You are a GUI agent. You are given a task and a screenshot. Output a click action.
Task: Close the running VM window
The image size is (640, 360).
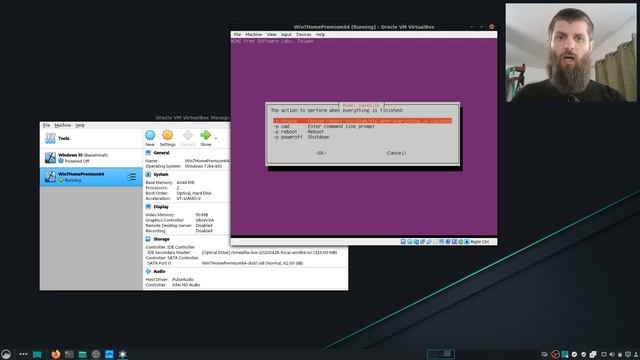[x=491, y=27]
